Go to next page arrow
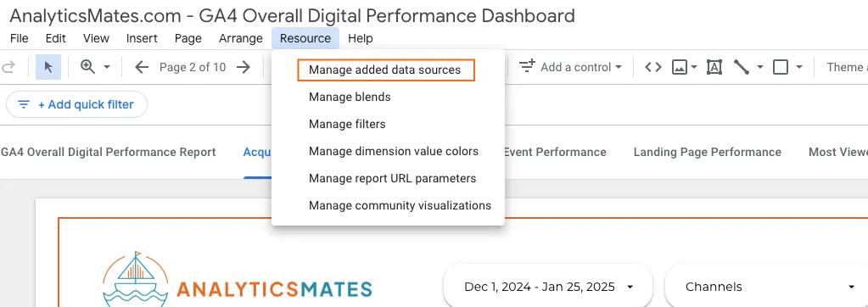 pos(243,68)
